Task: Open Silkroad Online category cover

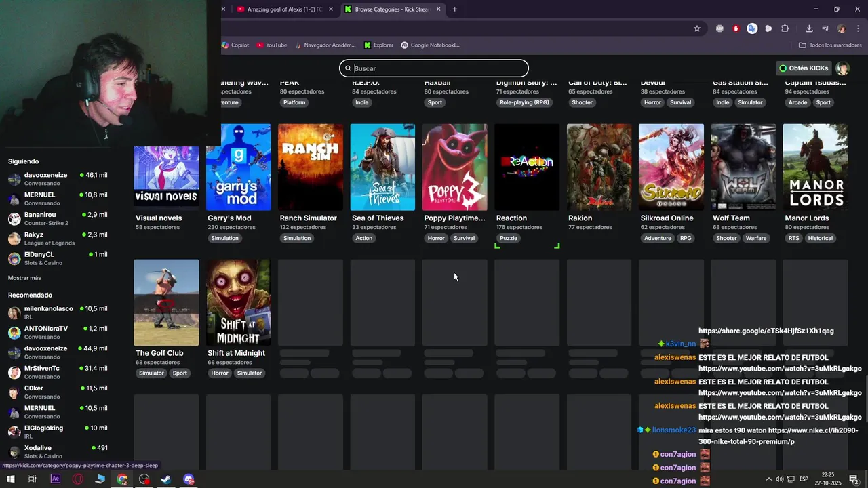Action: pyautogui.click(x=671, y=167)
